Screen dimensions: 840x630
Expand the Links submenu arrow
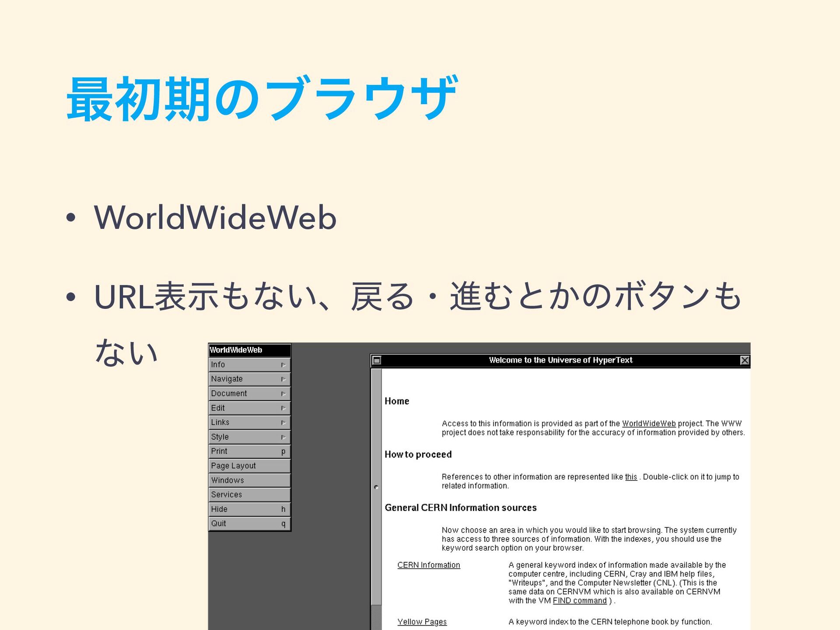[283, 423]
